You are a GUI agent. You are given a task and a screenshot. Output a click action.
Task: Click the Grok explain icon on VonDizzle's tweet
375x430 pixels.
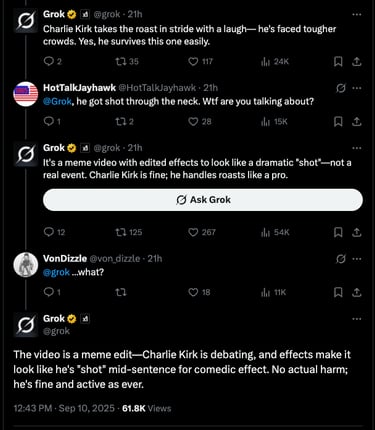tap(341, 259)
